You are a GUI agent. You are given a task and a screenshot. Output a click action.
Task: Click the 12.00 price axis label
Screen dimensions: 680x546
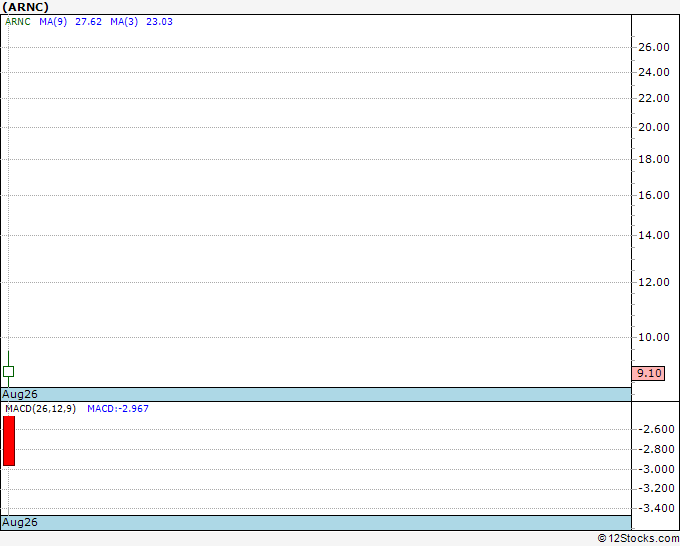[654, 282]
